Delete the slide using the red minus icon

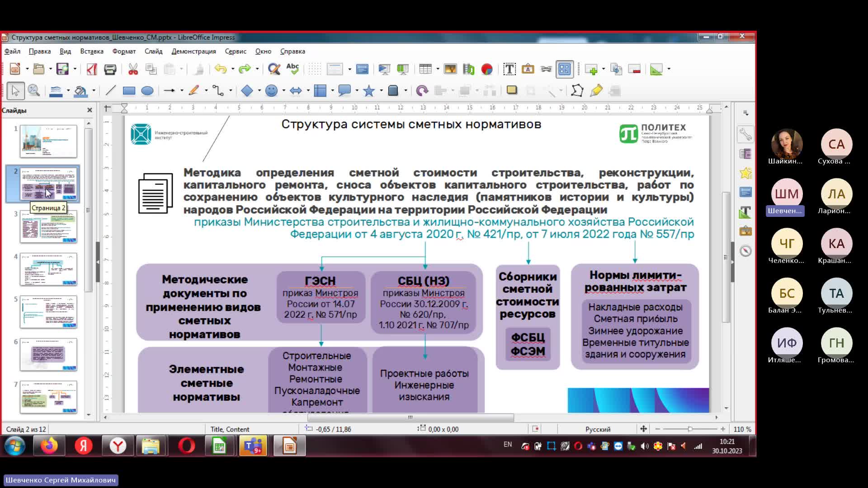pyautogui.click(x=634, y=69)
